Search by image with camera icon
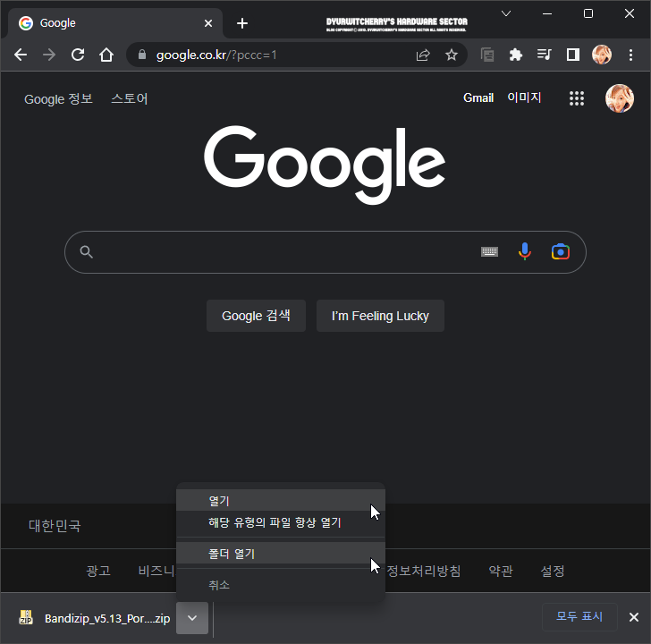Viewport: 651px width, 644px height. click(561, 251)
